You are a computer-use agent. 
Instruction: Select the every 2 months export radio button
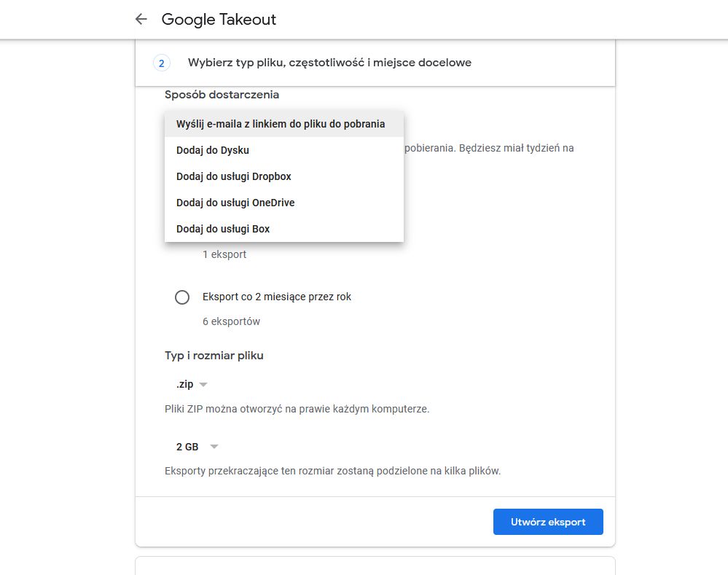[x=182, y=297]
